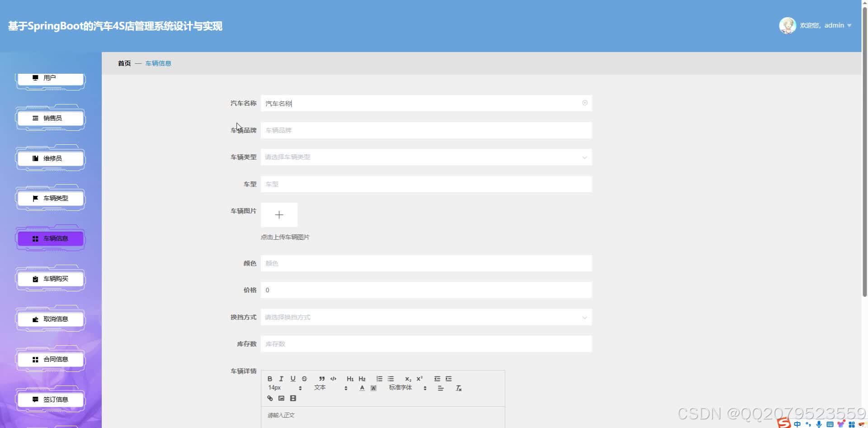Open 销售员 in the sidebar
Viewport: 868px width, 428px height.
pos(51,118)
